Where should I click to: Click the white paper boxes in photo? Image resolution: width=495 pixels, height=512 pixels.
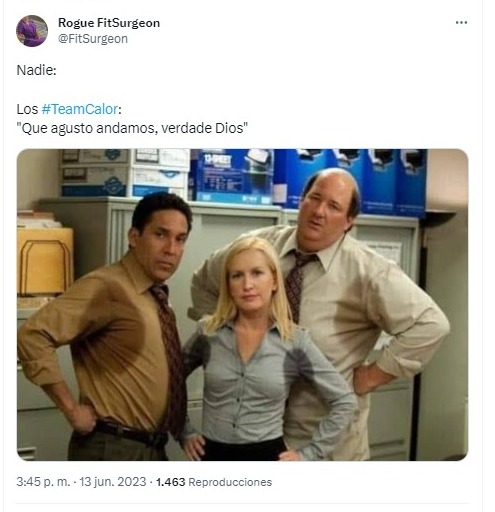tap(125, 173)
